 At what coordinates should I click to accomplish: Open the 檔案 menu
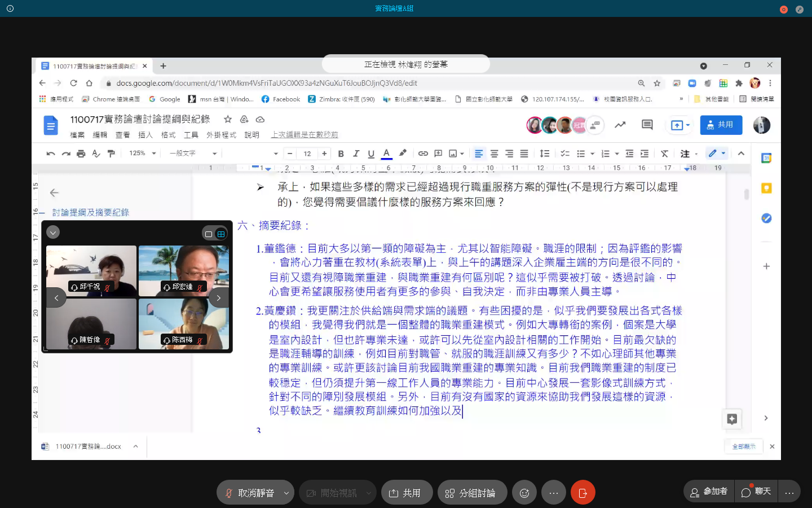[77, 135]
